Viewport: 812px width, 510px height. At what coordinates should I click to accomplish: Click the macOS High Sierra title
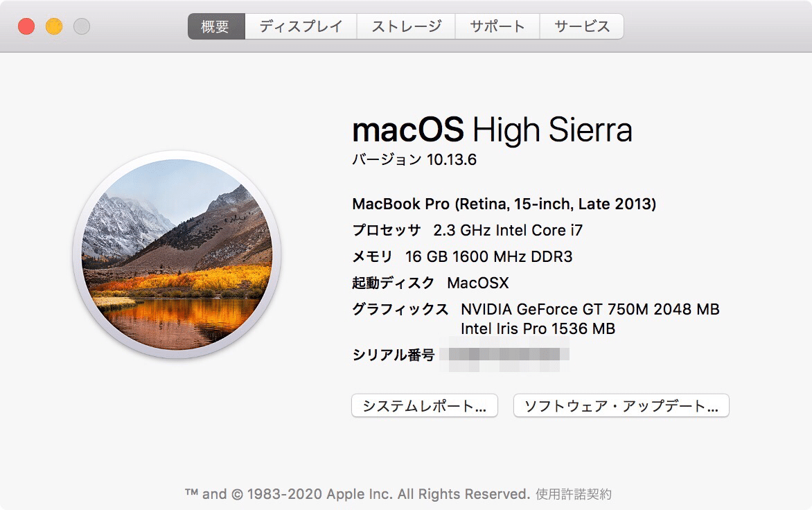tap(493, 129)
